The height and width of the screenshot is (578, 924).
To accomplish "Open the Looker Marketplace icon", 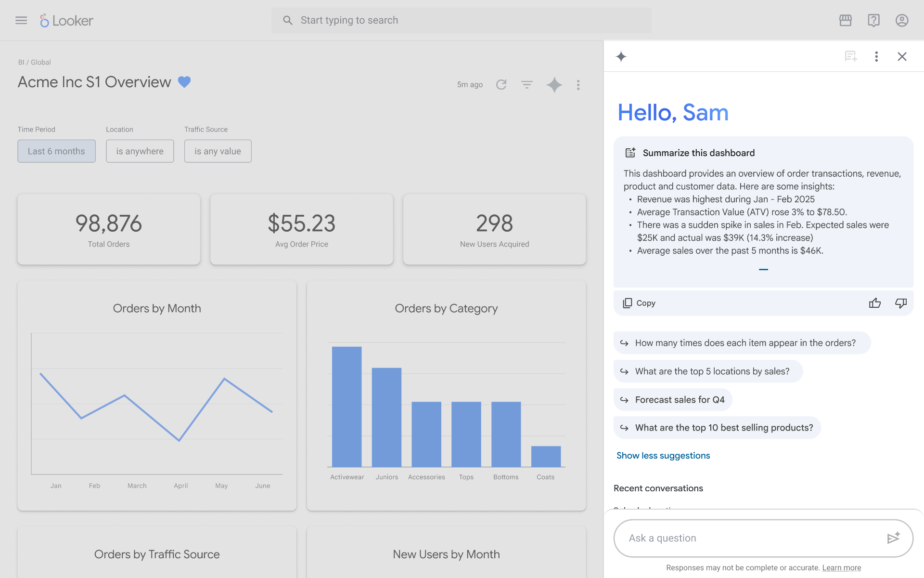I will coord(846,20).
